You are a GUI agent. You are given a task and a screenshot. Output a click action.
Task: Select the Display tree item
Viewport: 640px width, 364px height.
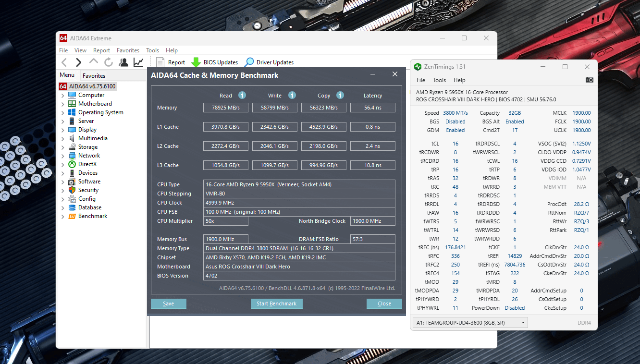tap(87, 130)
